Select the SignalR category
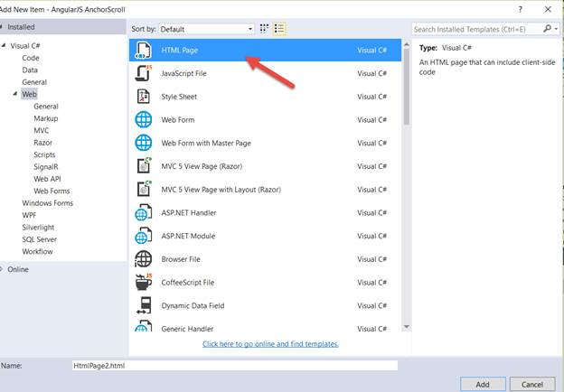 click(46, 167)
